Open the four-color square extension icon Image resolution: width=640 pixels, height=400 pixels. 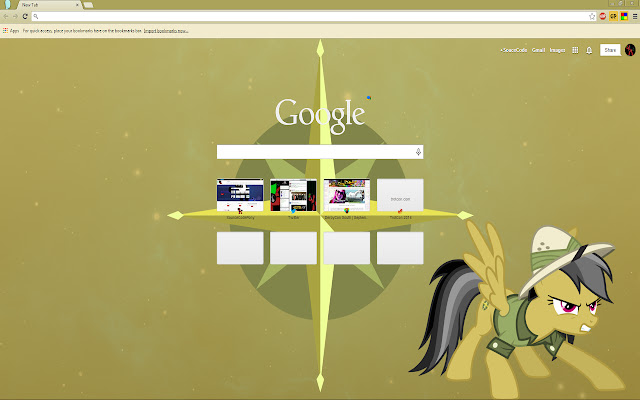point(624,16)
